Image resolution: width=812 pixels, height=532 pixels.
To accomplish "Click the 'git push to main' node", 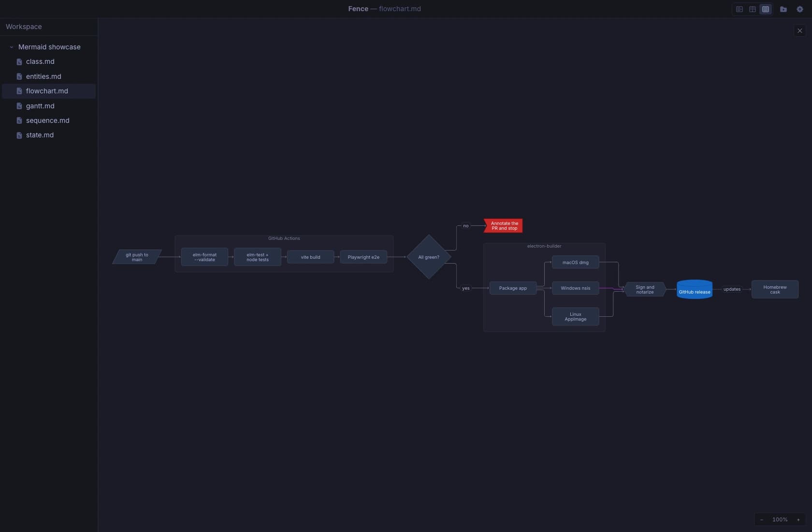I will tap(137, 257).
